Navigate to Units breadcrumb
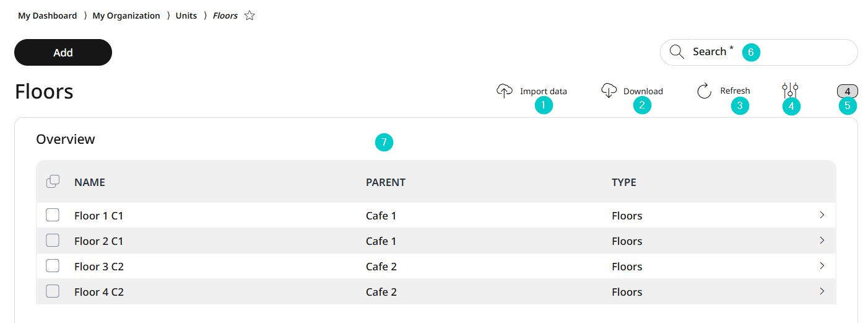Screen dimensions: 868x323 (186, 15)
